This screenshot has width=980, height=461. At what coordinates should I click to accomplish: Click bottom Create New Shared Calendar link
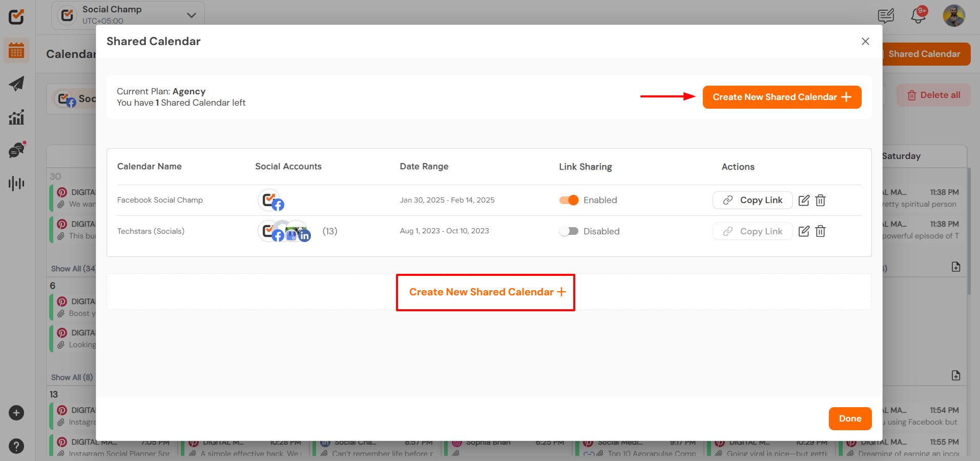488,292
